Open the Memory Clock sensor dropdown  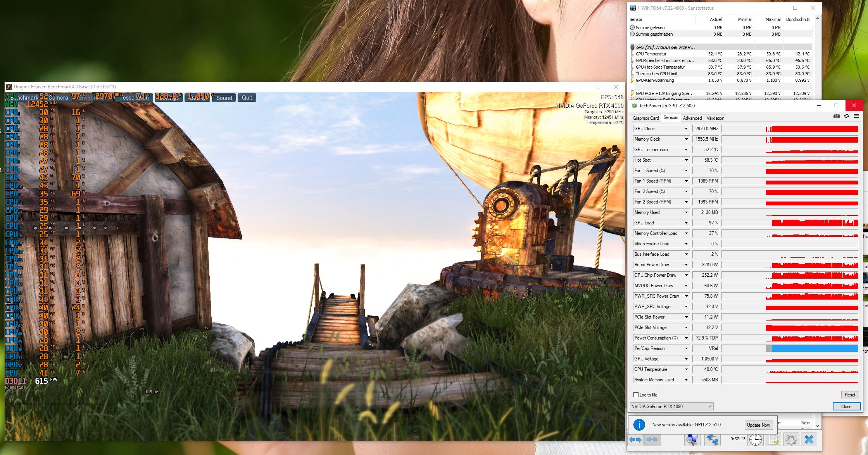point(686,139)
